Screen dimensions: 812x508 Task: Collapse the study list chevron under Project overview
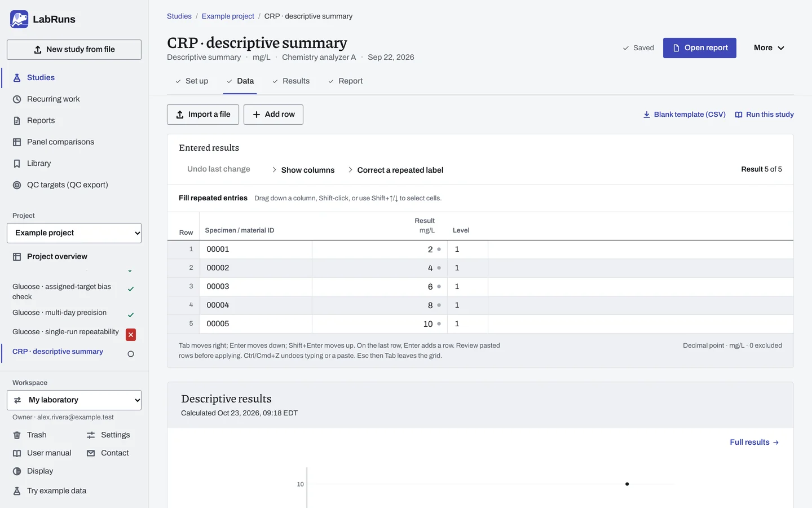[x=130, y=271]
